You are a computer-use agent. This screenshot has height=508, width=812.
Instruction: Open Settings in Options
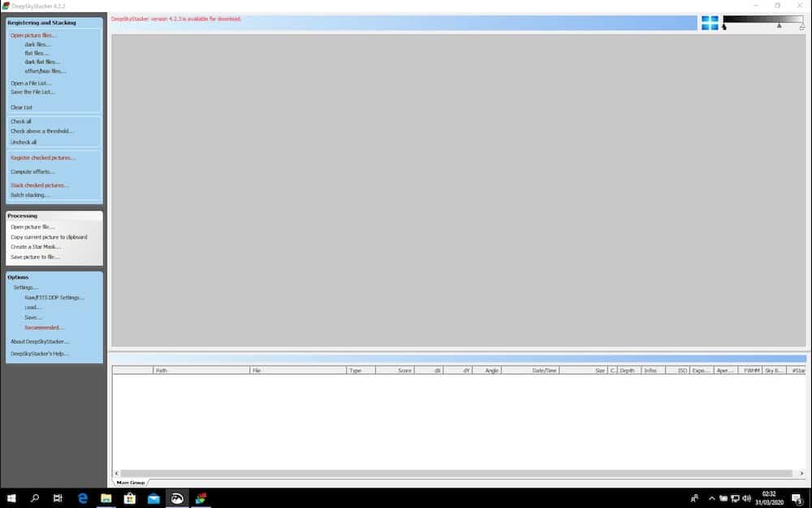26,287
